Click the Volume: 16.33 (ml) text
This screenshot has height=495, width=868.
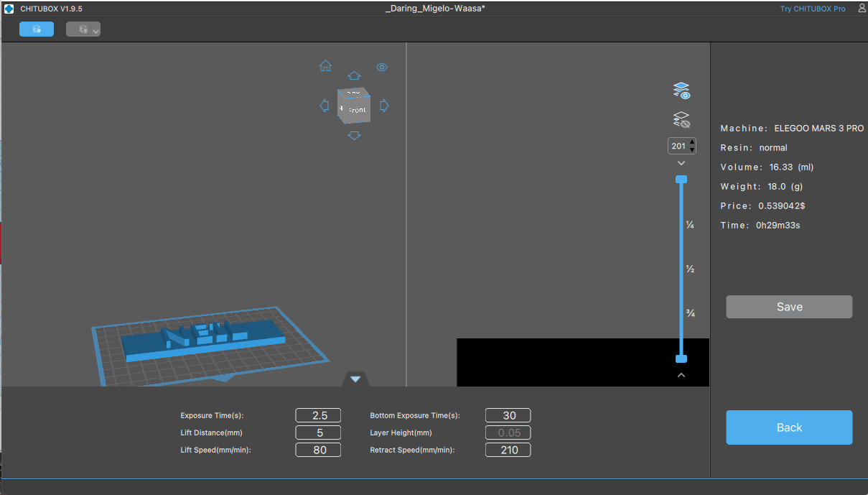click(x=767, y=167)
